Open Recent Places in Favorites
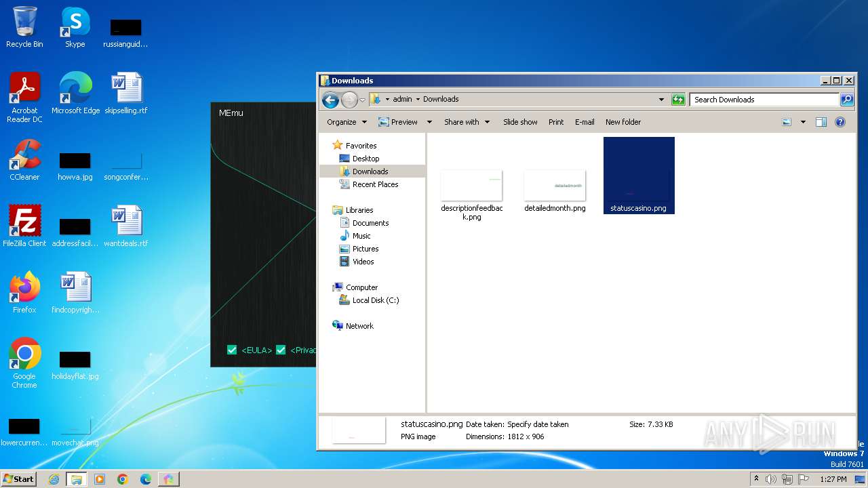 (x=375, y=184)
